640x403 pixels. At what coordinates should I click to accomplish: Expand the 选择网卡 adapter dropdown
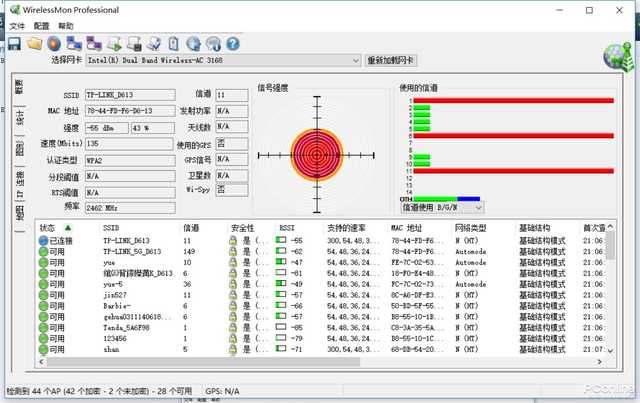click(356, 60)
